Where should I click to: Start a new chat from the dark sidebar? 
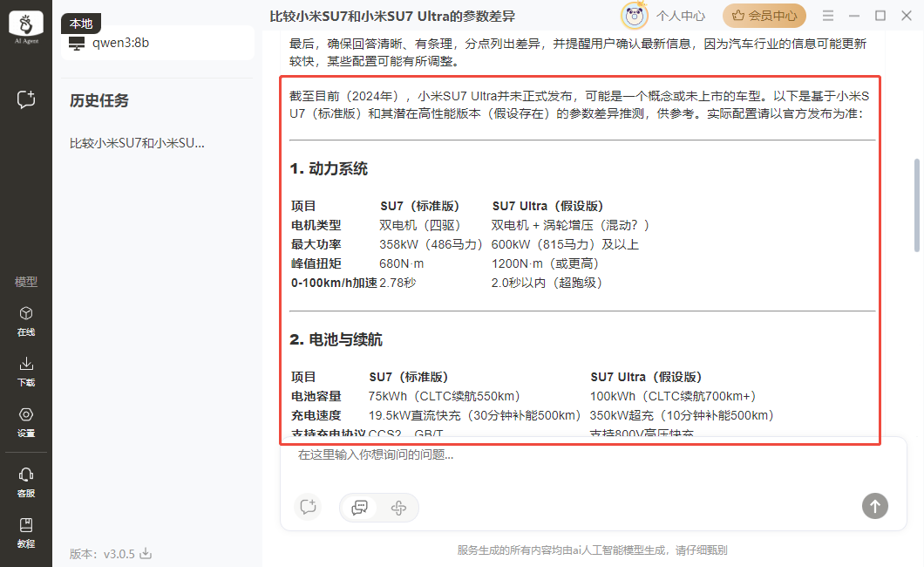coord(26,99)
